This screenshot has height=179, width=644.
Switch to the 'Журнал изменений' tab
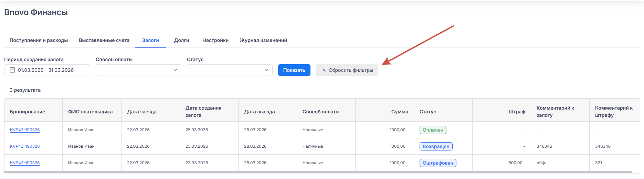coord(263,40)
